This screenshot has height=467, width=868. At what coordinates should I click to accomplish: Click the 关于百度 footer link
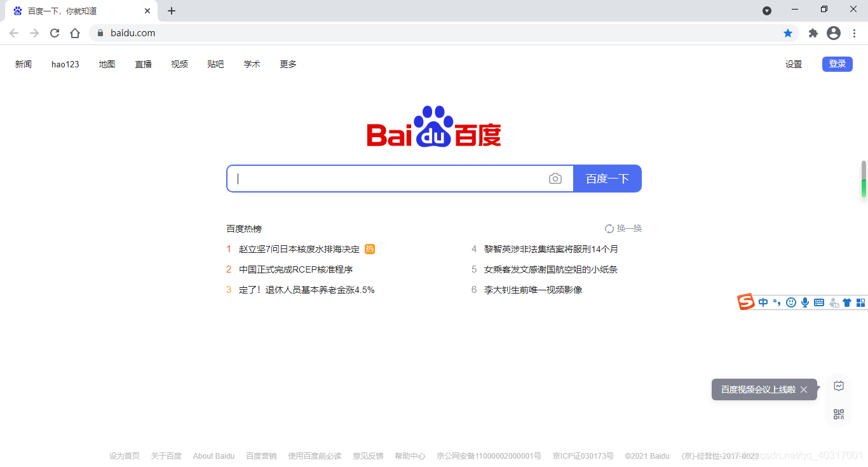click(x=166, y=456)
